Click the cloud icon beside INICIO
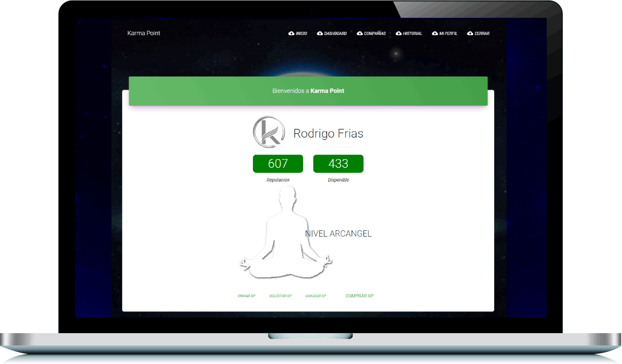Image resolution: width=622 pixels, height=364 pixels. (x=291, y=33)
